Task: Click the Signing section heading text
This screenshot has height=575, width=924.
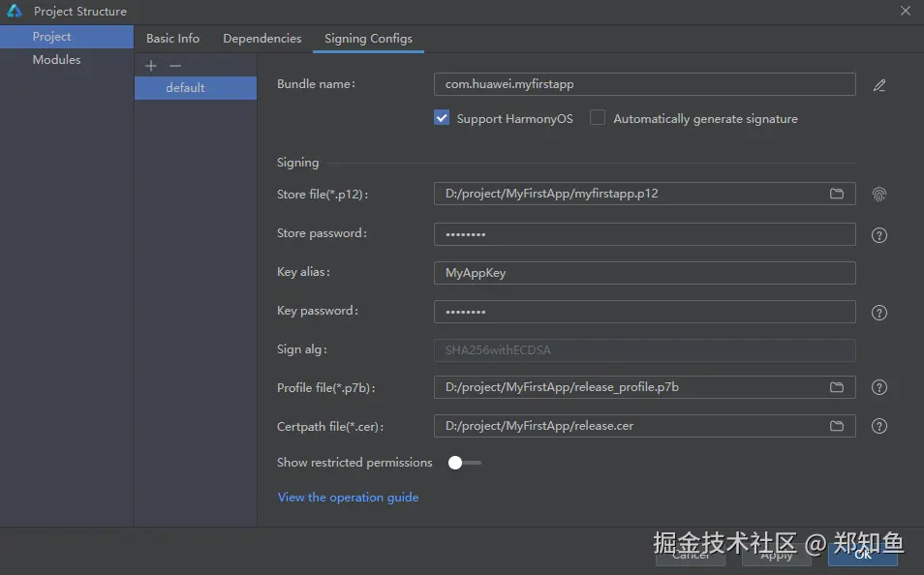Action: (x=297, y=163)
